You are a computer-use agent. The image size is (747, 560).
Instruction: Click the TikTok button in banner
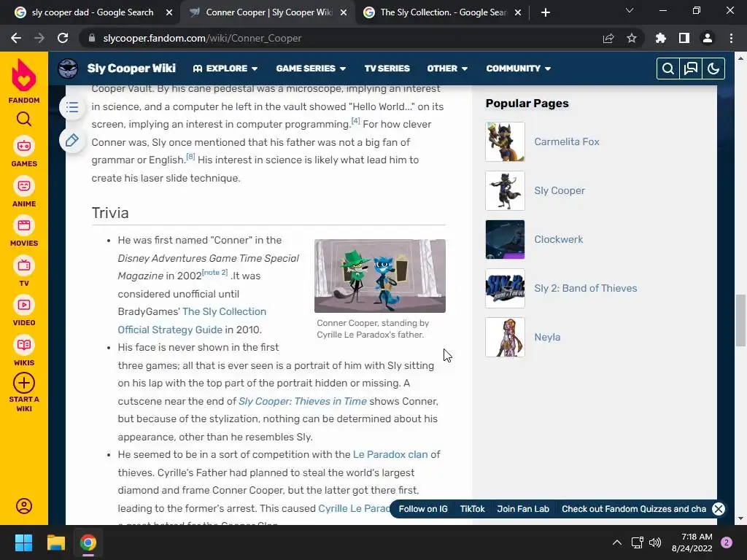[472, 508]
